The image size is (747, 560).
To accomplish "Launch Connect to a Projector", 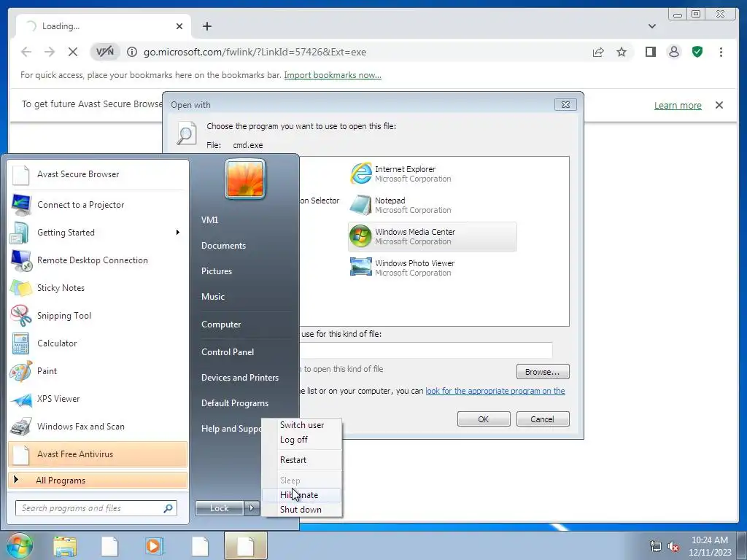I will [x=98, y=205].
